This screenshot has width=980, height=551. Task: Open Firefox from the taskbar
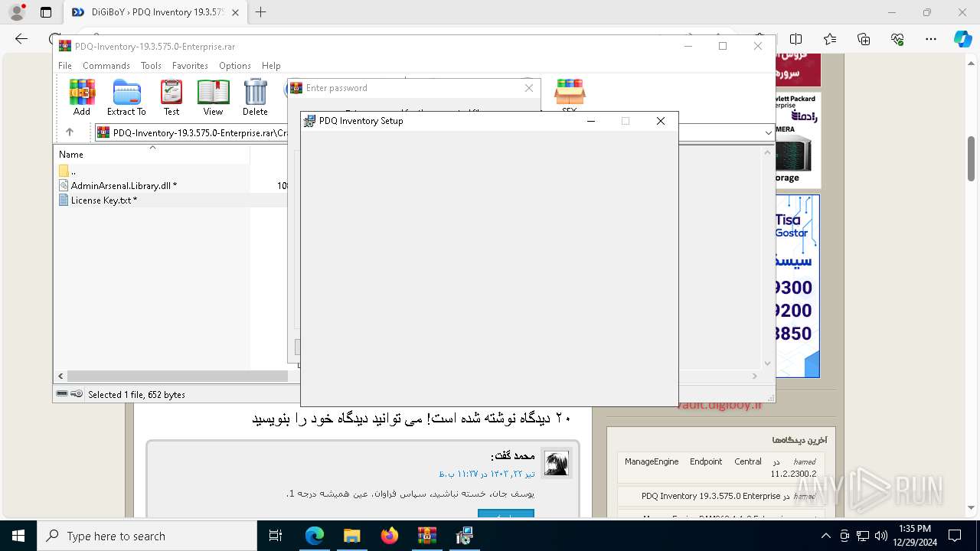(x=390, y=536)
